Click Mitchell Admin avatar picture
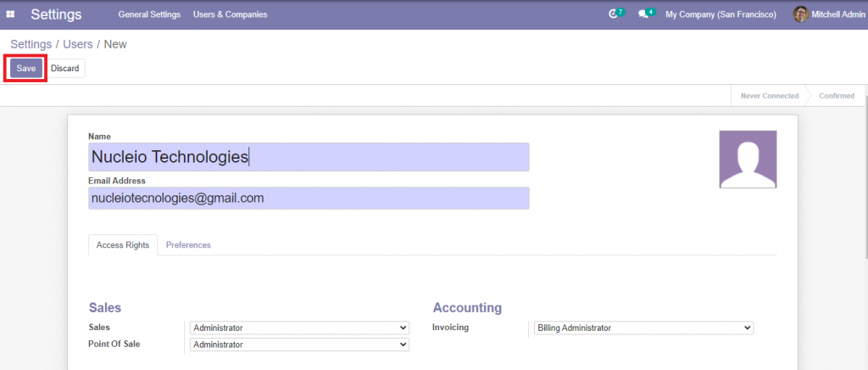868x370 pixels. point(800,14)
